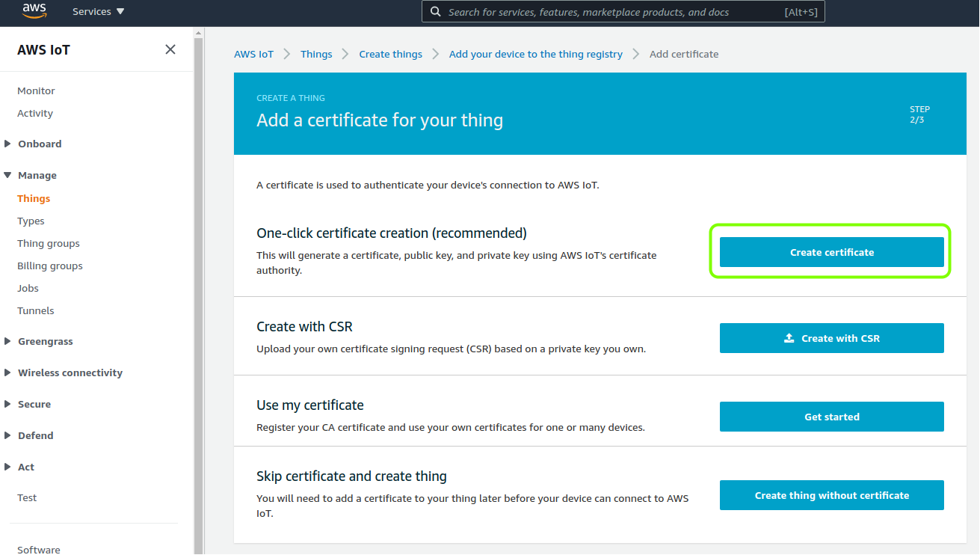Open Thing groups in sidebar
The height and width of the screenshot is (555, 980).
click(x=49, y=243)
